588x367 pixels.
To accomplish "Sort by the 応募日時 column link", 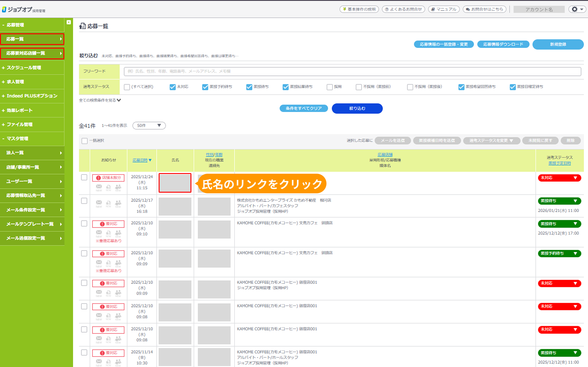I will [140, 160].
